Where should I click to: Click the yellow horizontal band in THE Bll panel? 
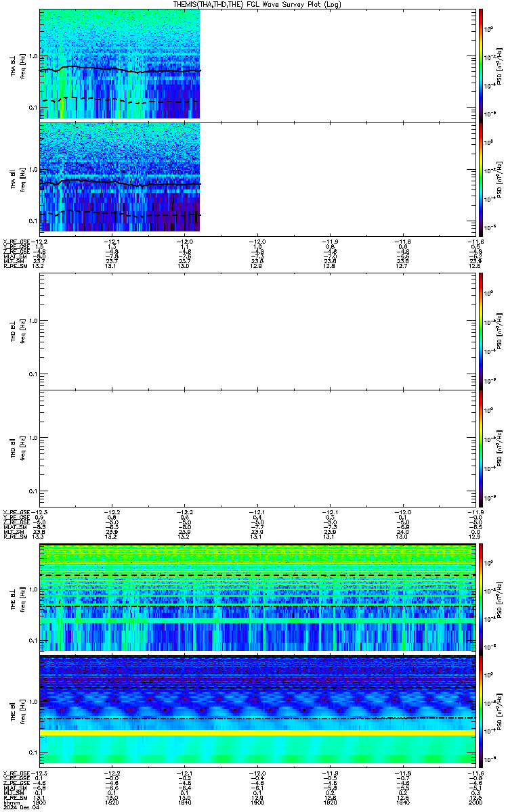256,733
